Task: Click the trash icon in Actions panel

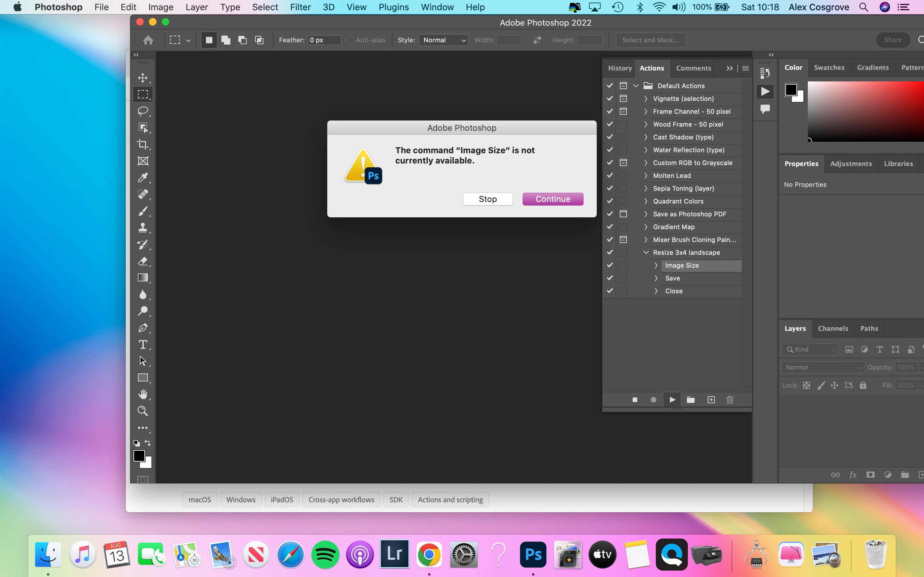Action: coord(730,399)
